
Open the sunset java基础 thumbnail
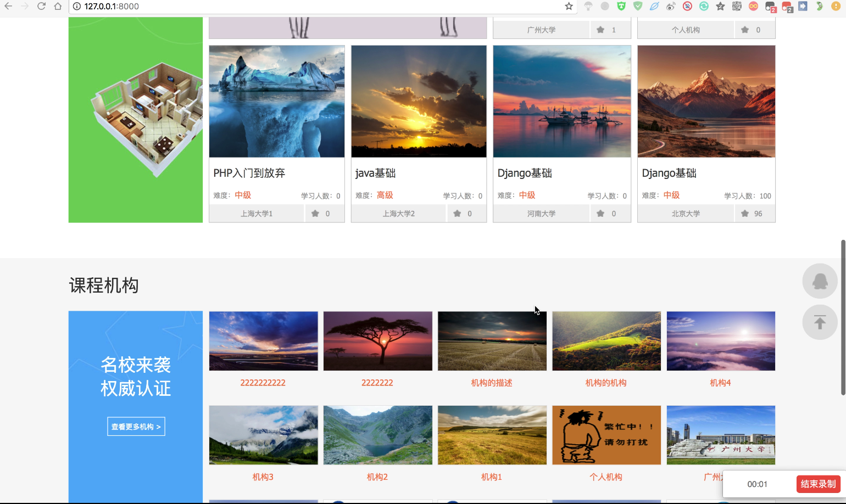pyautogui.click(x=419, y=102)
